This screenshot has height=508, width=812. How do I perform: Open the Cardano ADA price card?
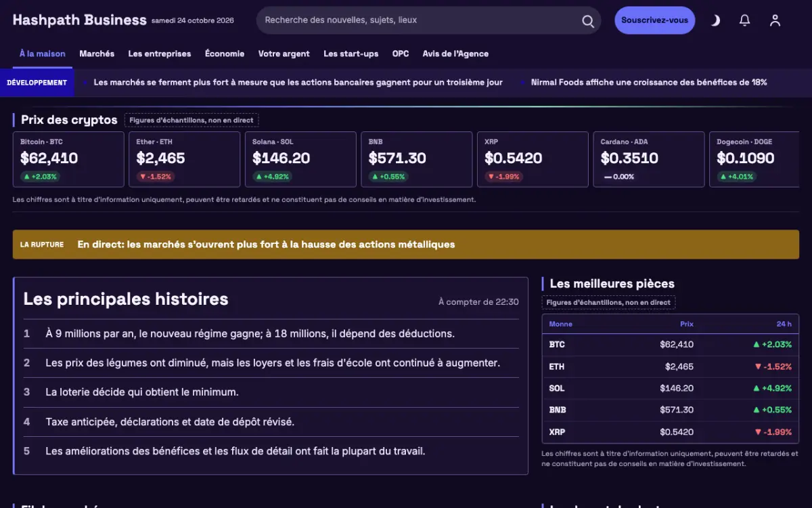point(649,159)
